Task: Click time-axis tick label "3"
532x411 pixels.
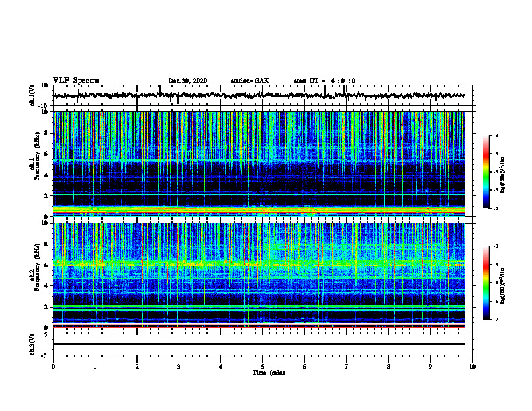Action: 179,367
